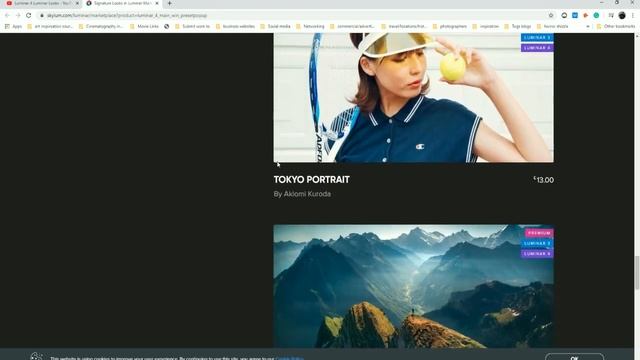Open the orange extension icon
The width and height of the screenshot is (640, 360).
[x=585, y=16]
